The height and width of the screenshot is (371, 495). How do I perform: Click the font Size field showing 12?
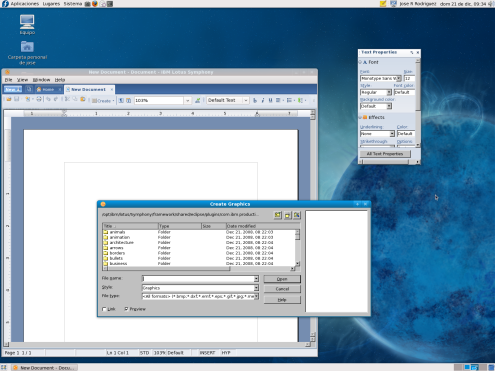pyautogui.click(x=409, y=78)
